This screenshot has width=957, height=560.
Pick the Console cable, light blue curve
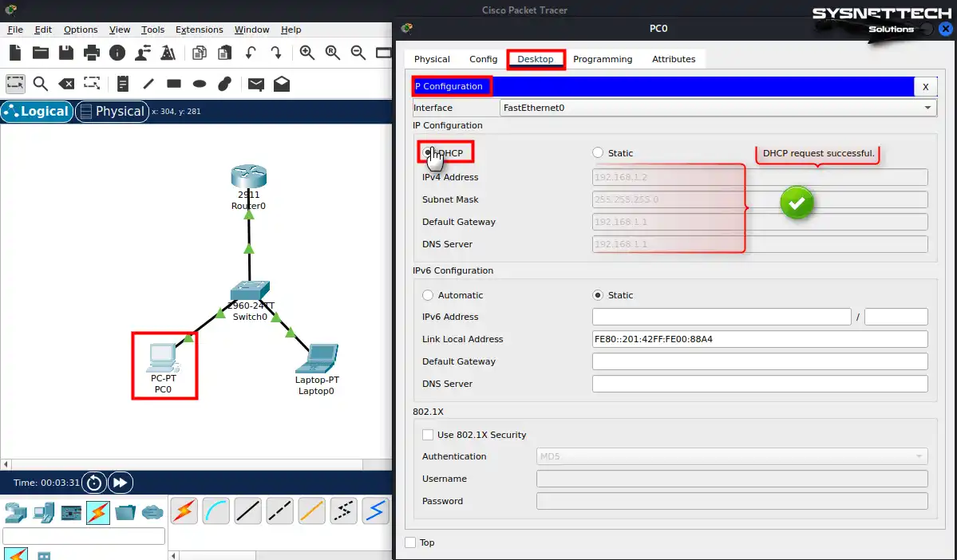coord(216,511)
